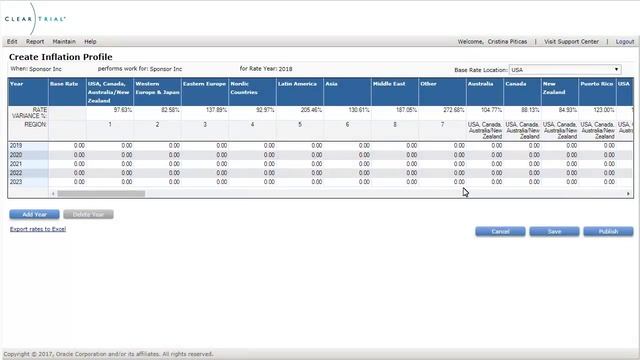Click the Oracle copyright footer text
This screenshot has width=640, height=360.
[108, 354]
